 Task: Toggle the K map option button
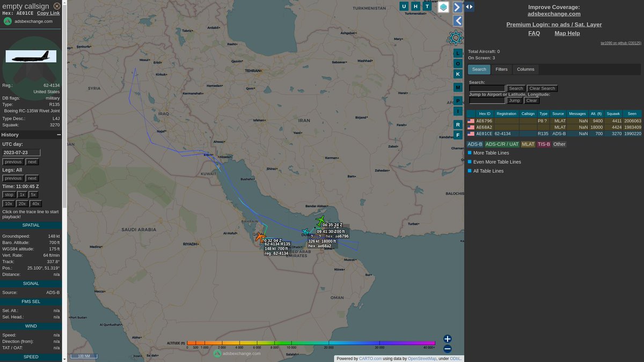pos(458,73)
